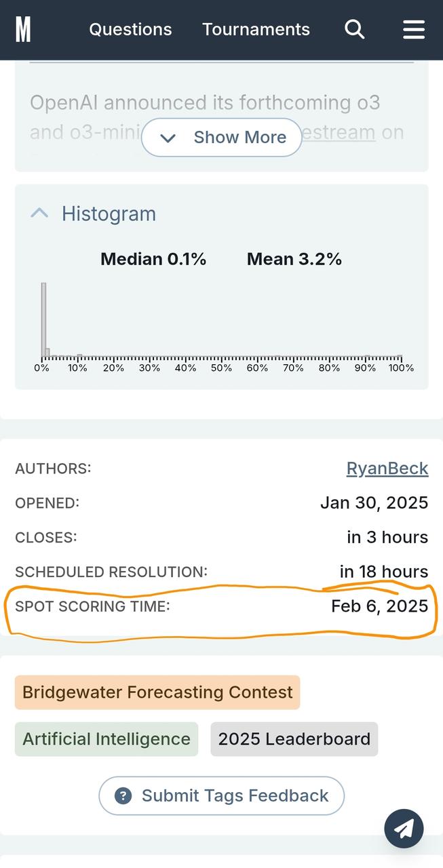Click the question mark icon beside Tags Feedback

click(123, 795)
